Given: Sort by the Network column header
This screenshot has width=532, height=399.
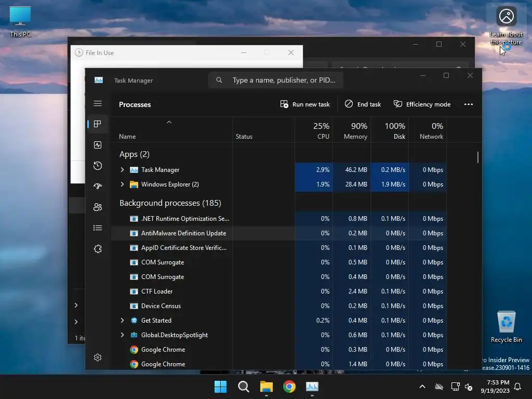Looking at the screenshot, I should click(428, 130).
